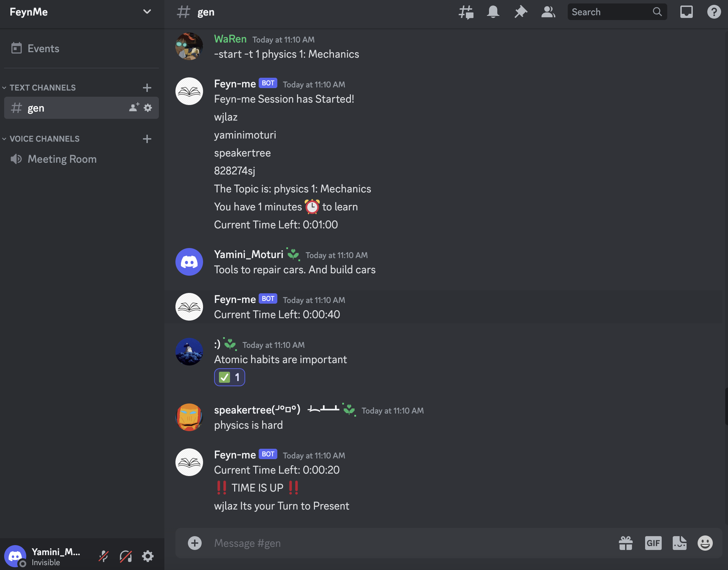Open the sticker picker icon
This screenshot has height=570, width=728.
coord(679,543)
